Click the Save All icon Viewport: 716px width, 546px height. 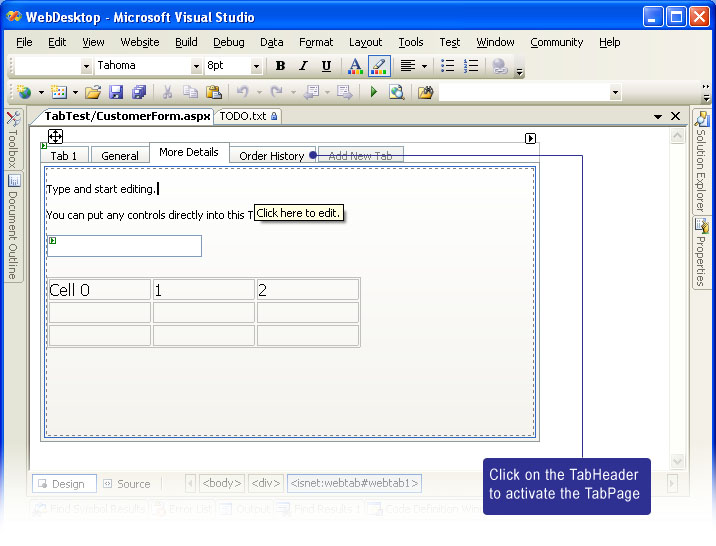click(139, 92)
